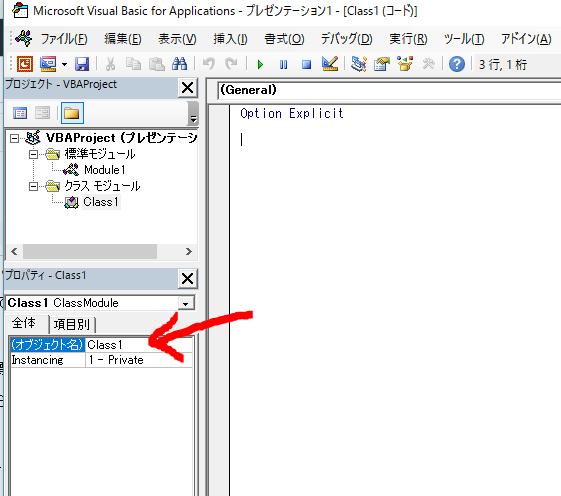Click the 3 行, 1 桁 position indicator
Viewport: 561px width, 496px height.
pyautogui.click(x=503, y=65)
